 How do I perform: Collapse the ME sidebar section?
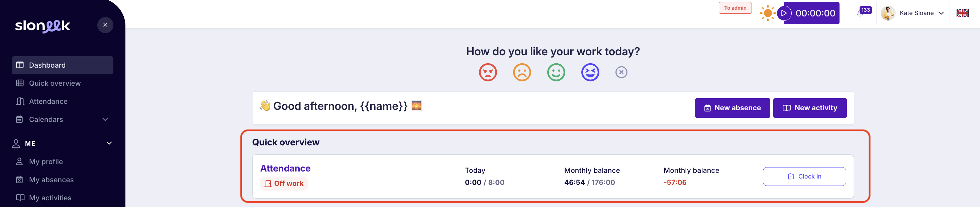(x=109, y=143)
